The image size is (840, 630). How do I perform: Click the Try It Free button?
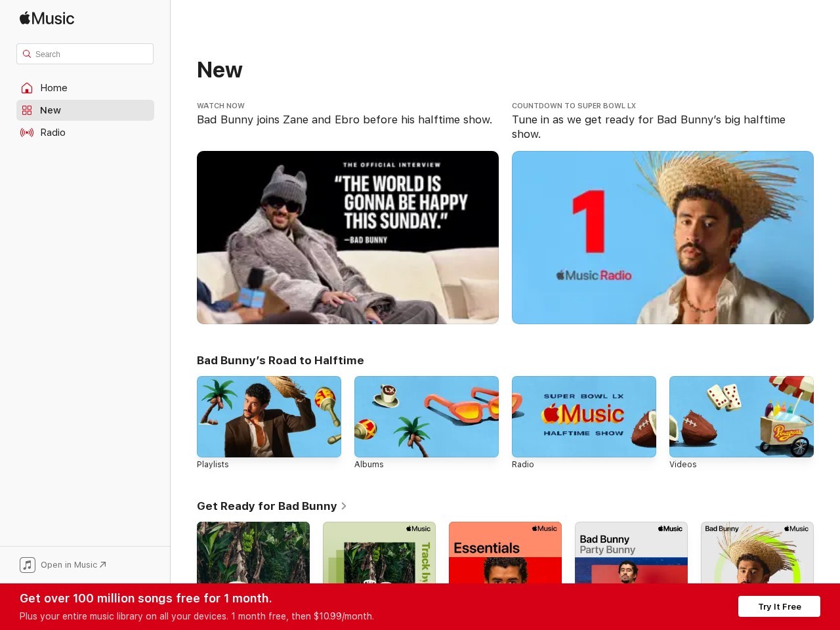[780, 606]
